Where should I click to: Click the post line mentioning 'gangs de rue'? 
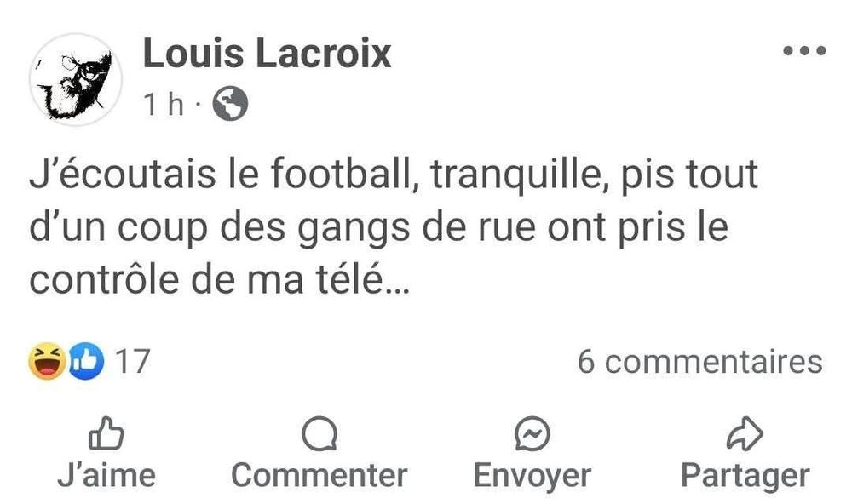(378, 229)
